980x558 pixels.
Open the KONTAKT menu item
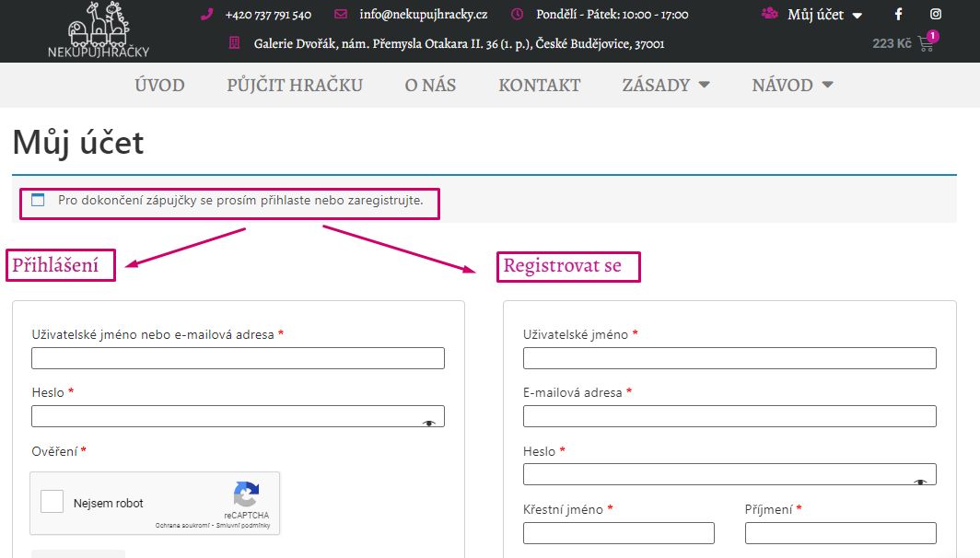click(539, 85)
